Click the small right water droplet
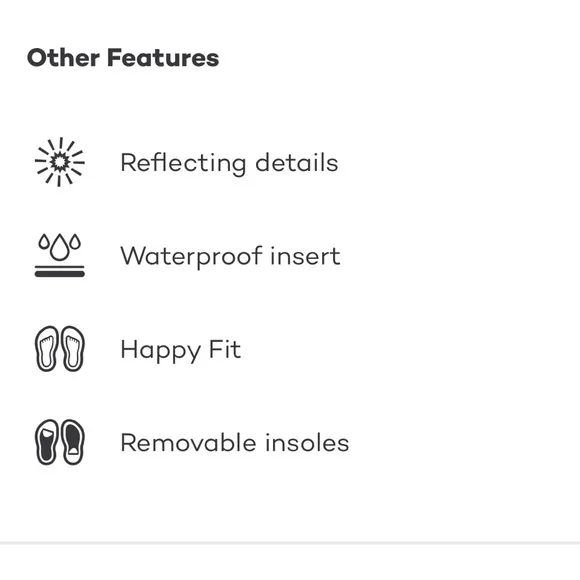580x580 pixels. pos(75,242)
